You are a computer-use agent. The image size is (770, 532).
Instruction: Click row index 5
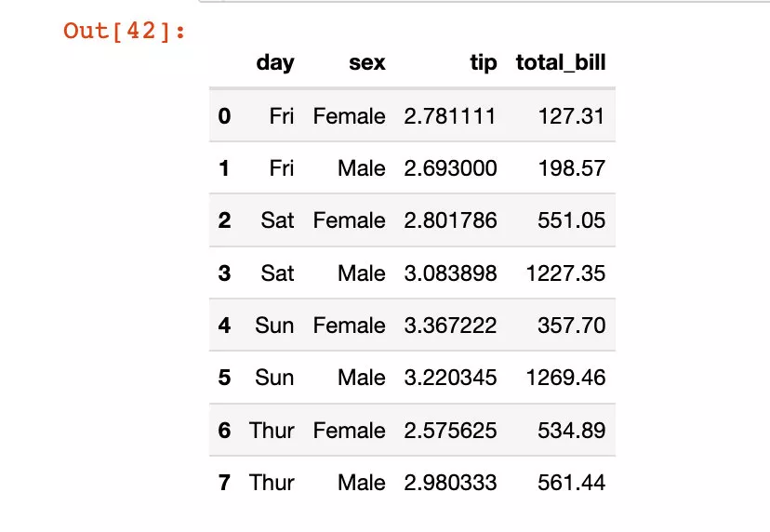(x=224, y=378)
